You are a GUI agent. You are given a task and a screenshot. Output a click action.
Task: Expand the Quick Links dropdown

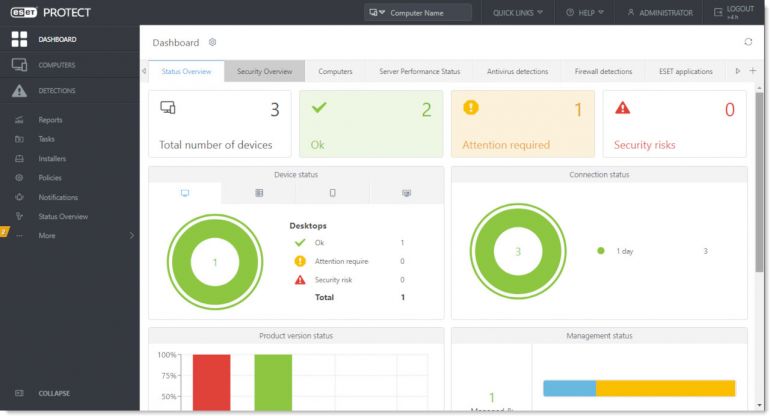point(518,13)
